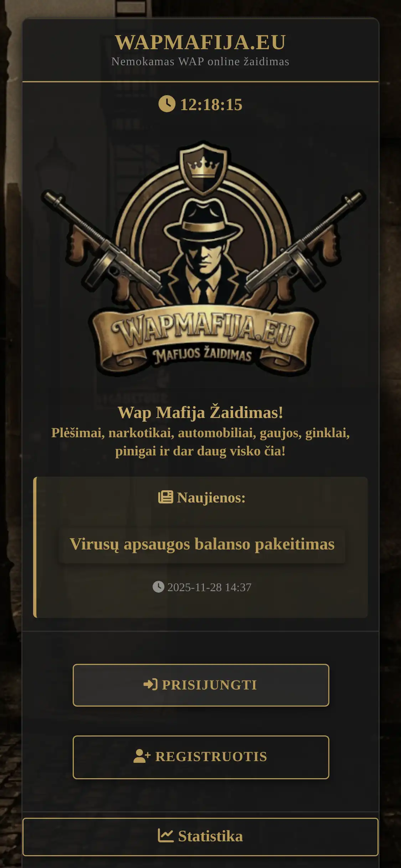Click the news date 2025-11-28 14:37
The height and width of the screenshot is (868, 401).
coord(209,587)
